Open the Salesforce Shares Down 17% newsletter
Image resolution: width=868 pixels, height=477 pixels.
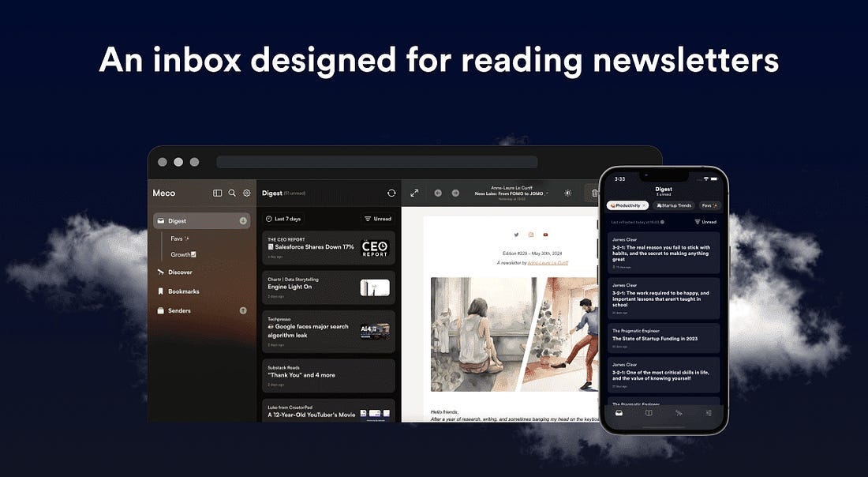(328, 248)
